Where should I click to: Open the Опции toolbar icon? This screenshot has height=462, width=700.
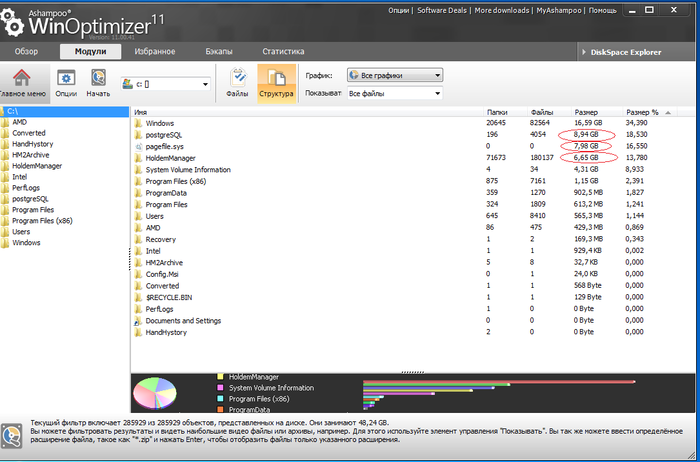[x=66, y=78]
